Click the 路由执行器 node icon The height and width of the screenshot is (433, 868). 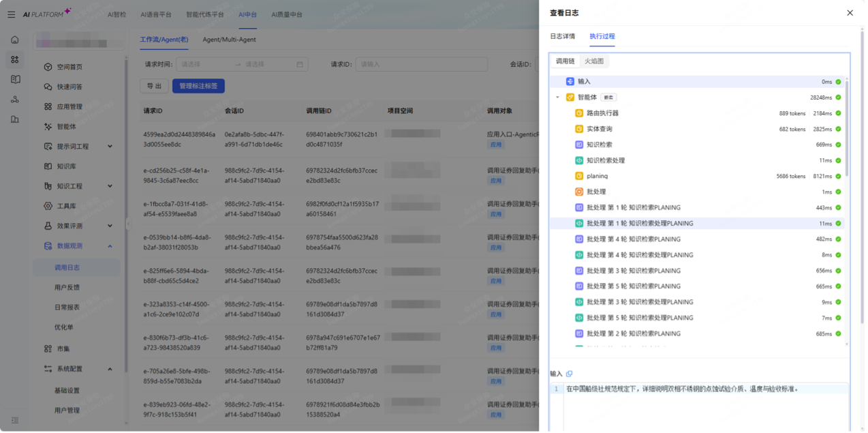coord(579,113)
